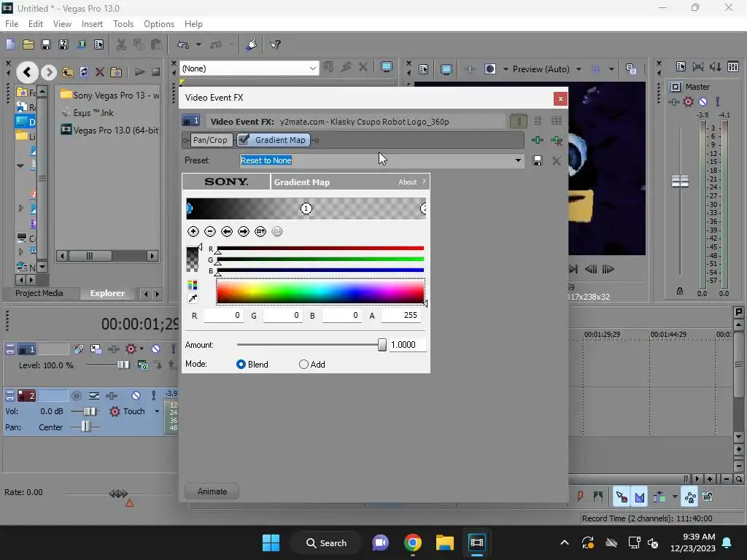Click the Animate button
Image resolution: width=747 pixels, height=560 pixels.
(212, 491)
